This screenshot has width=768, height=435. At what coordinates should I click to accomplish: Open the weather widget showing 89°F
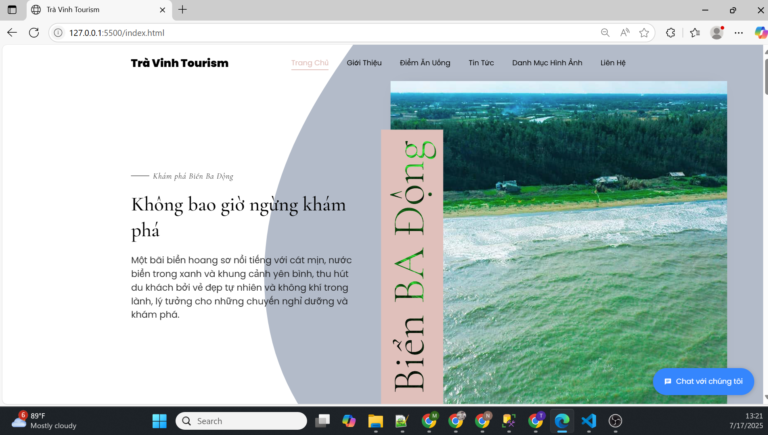[44, 420]
